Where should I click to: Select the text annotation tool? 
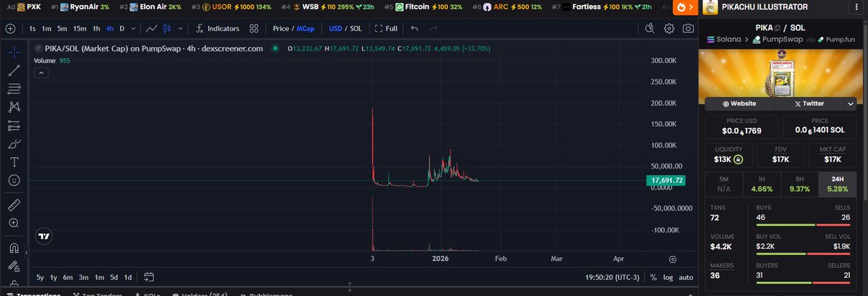[14, 161]
